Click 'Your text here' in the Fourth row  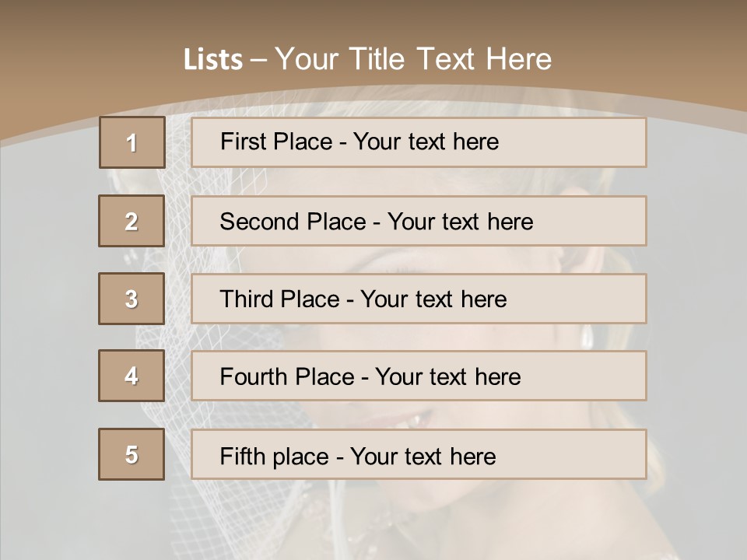click(x=447, y=377)
